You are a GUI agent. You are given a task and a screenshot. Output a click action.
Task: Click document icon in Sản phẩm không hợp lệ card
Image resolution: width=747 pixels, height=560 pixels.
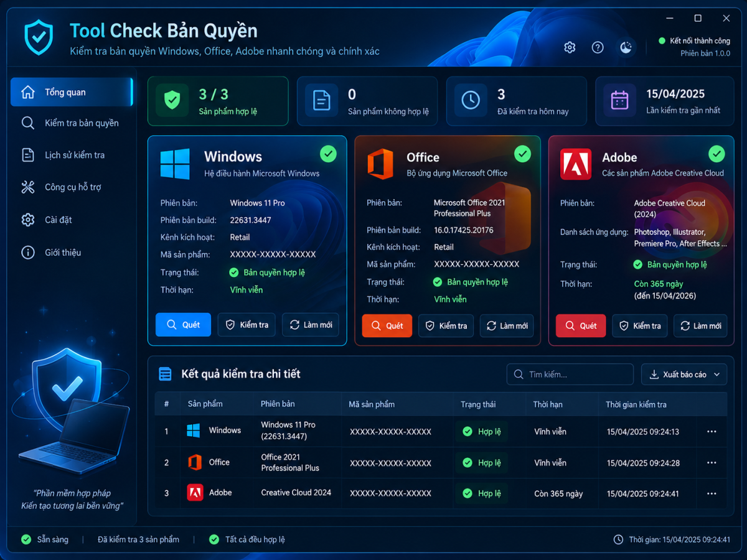322,100
